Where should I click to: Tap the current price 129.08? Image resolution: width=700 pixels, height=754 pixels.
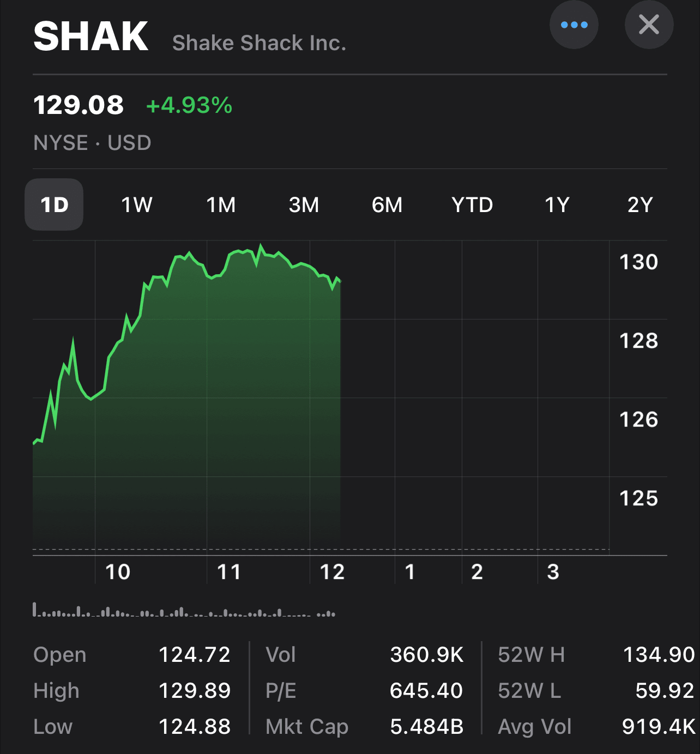[79, 105]
